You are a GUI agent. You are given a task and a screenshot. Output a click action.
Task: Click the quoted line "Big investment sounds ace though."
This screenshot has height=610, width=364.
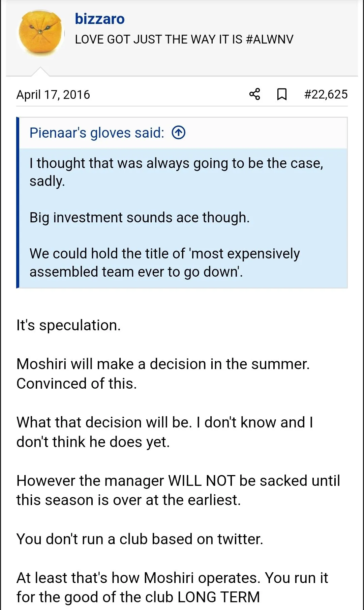pos(140,218)
